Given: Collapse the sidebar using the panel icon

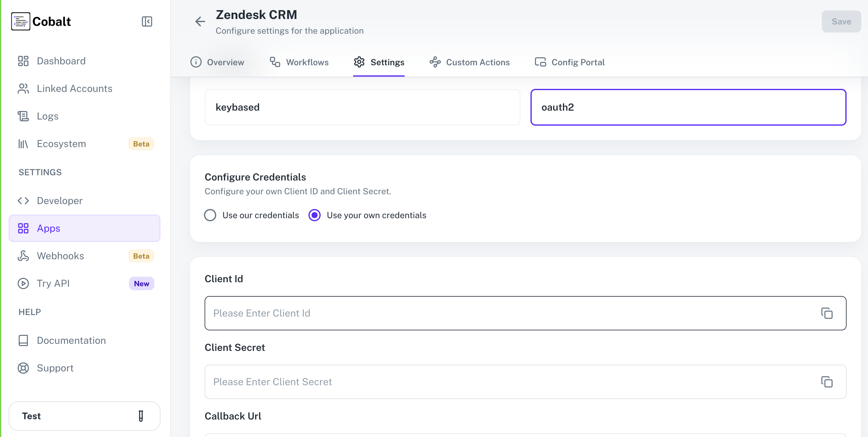Looking at the screenshot, I should (147, 21).
